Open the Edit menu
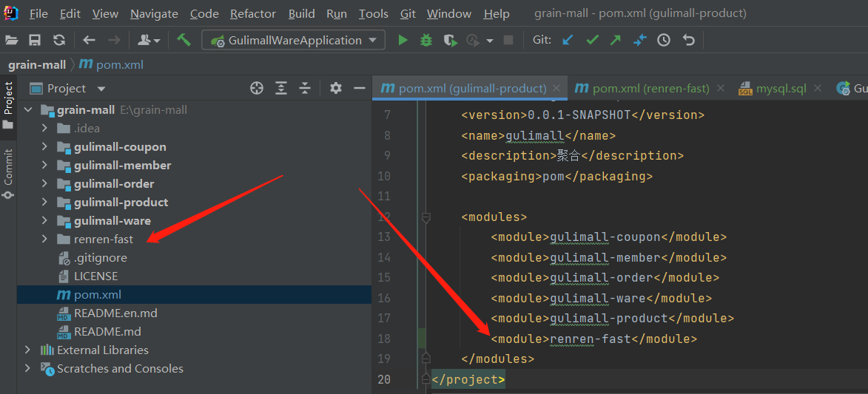The image size is (868, 394). coord(70,14)
